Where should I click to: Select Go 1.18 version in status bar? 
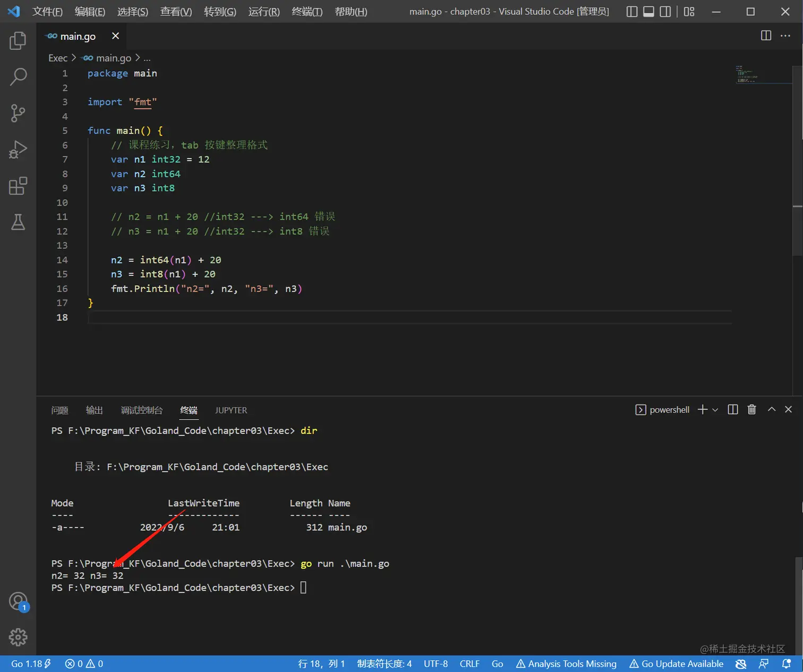coord(31,664)
